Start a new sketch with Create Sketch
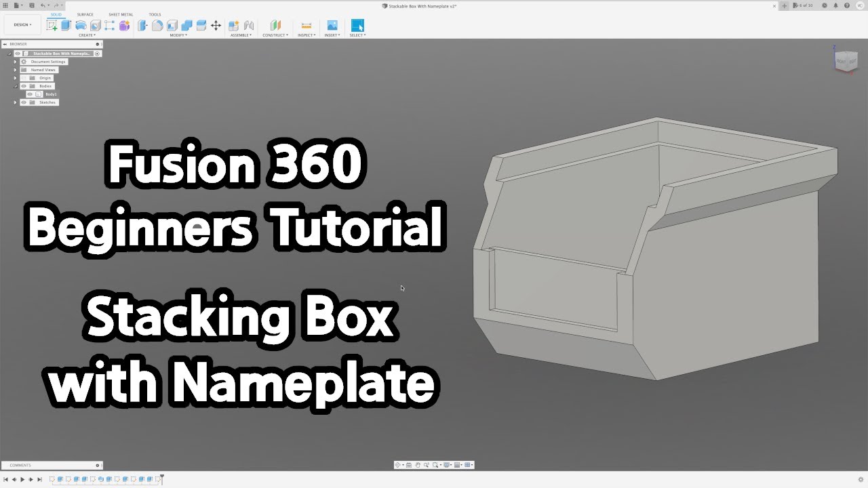Viewport: 868px width, 488px height. [52, 26]
